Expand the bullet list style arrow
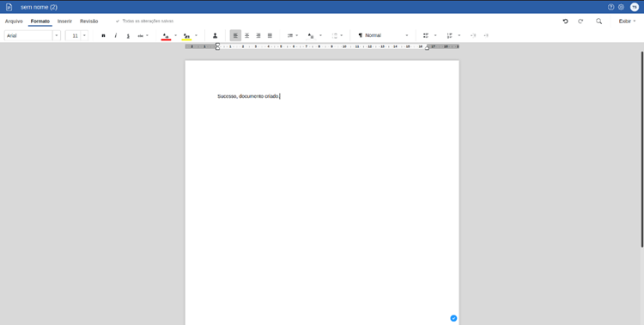 click(x=435, y=36)
